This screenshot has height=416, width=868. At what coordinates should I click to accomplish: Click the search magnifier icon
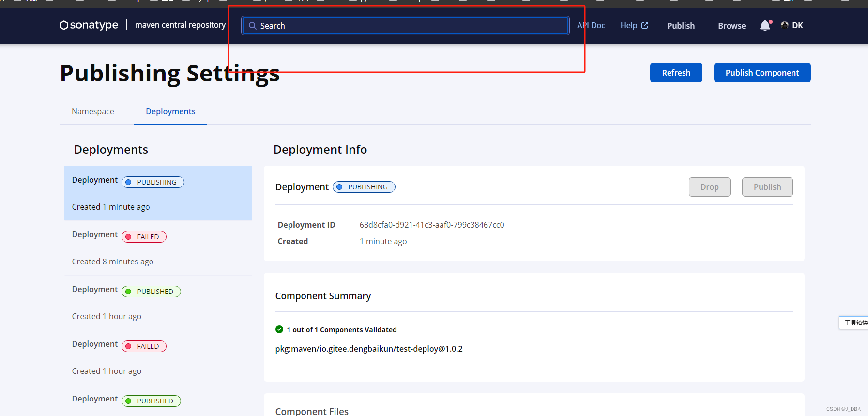(252, 26)
